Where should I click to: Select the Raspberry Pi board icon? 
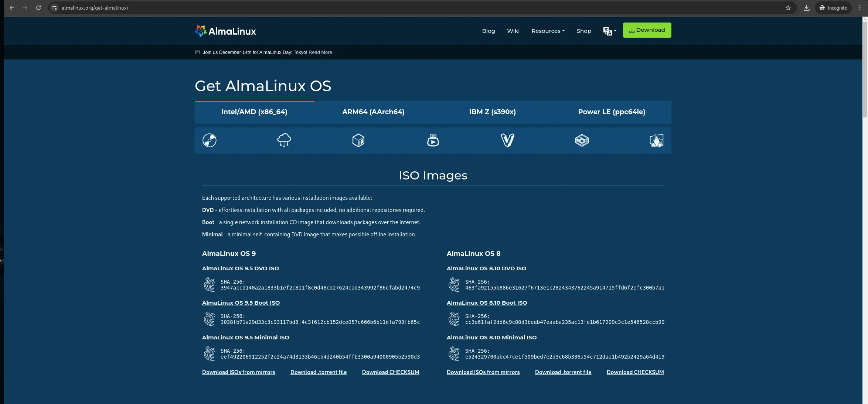point(582,140)
